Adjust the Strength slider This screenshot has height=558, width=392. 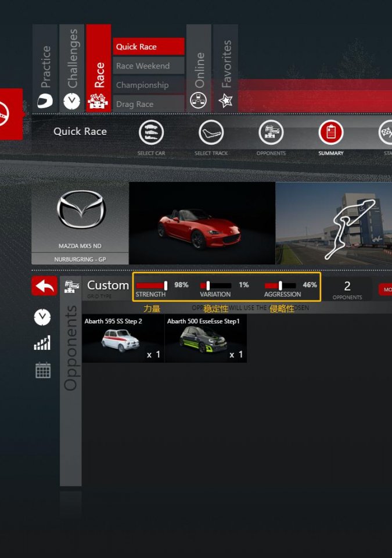[152, 285]
